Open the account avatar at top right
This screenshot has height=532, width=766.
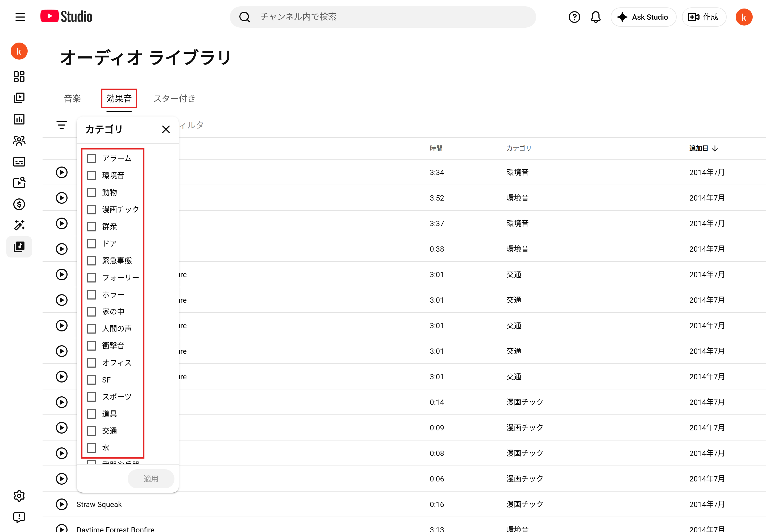[744, 17]
